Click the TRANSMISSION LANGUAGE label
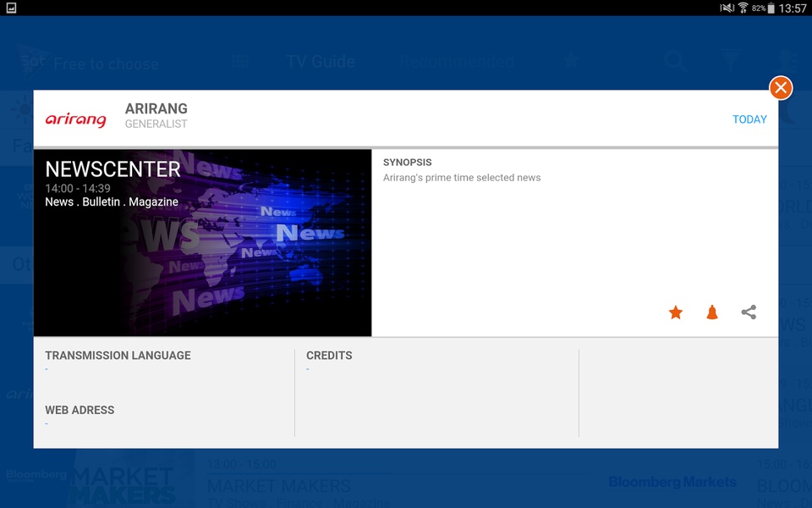This screenshot has width=812, height=508. click(118, 355)
